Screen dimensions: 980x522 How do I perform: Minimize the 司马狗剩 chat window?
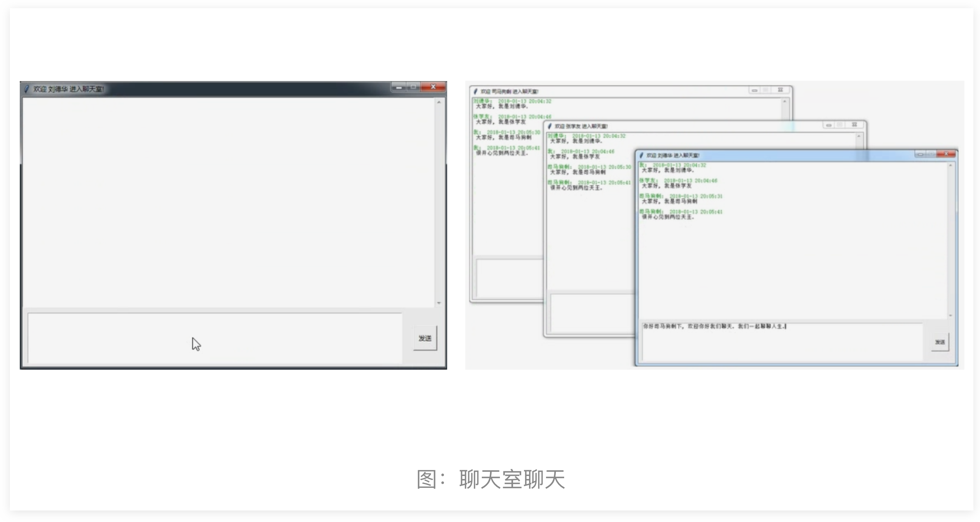tap(754, 90)
